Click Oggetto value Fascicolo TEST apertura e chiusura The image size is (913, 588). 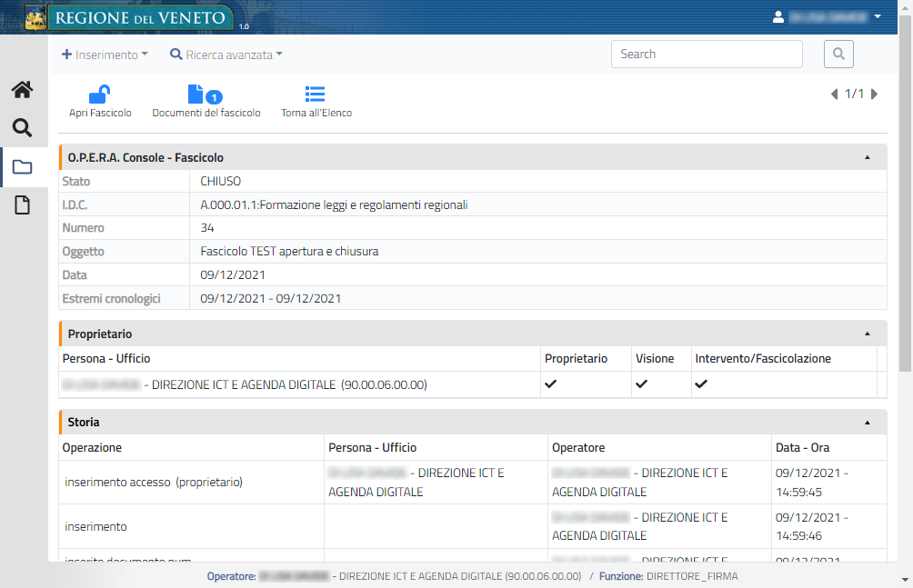(x=289, y=252)
